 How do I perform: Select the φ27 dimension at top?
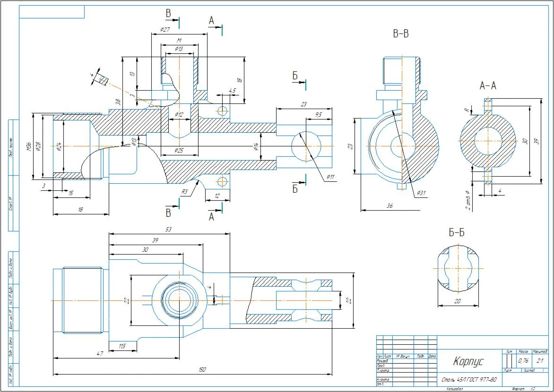click(x=165, y=30)
